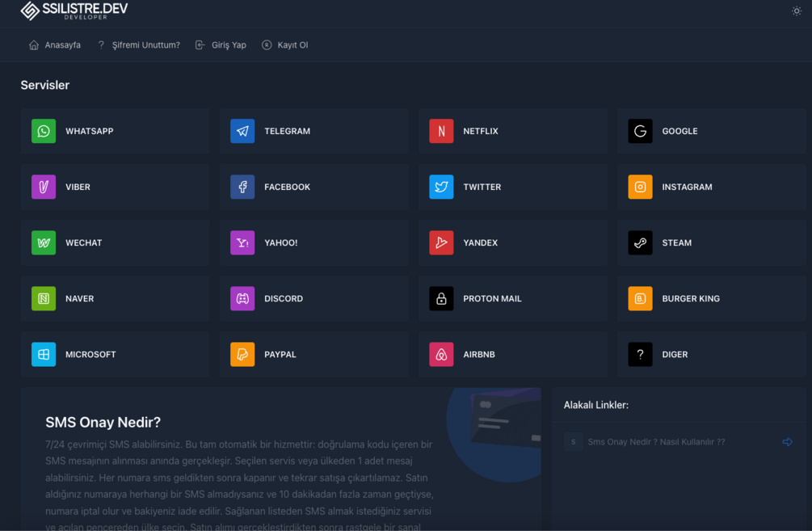Click the Instagram orange camera icon
This screenshot has width=812, height=531.
click(x=640, y=187)
